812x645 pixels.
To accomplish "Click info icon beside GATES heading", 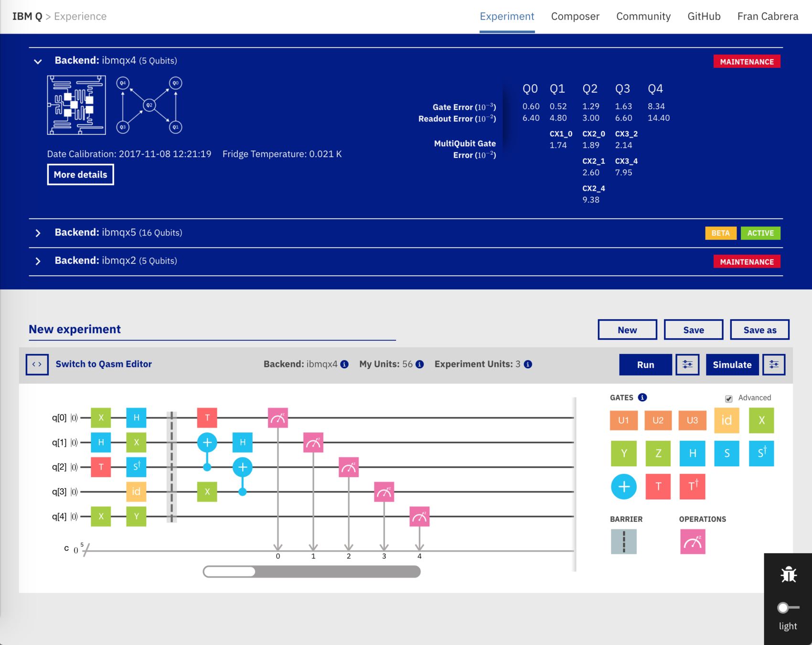I will tap(642, 397).
